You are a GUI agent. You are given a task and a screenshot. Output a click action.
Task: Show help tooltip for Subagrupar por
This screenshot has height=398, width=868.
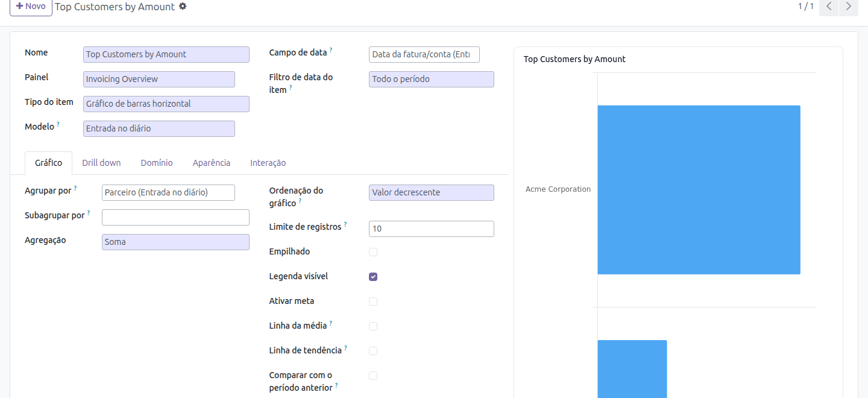point(89,213)
